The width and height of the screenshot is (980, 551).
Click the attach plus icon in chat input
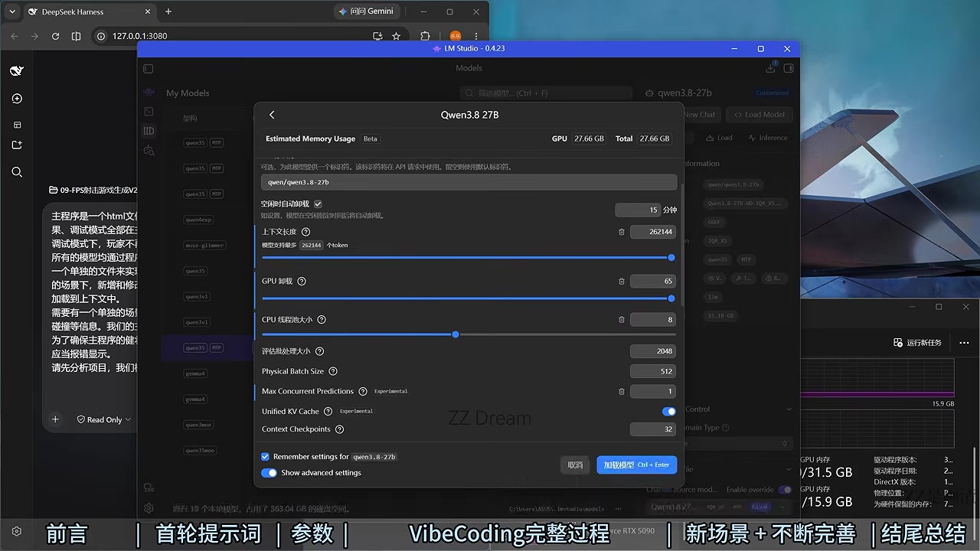[55, 419]
